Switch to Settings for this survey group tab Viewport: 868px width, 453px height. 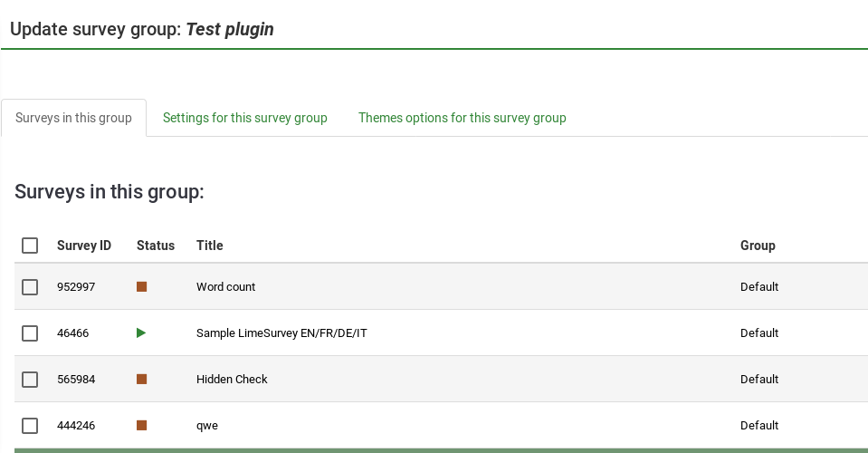point(245,118)
